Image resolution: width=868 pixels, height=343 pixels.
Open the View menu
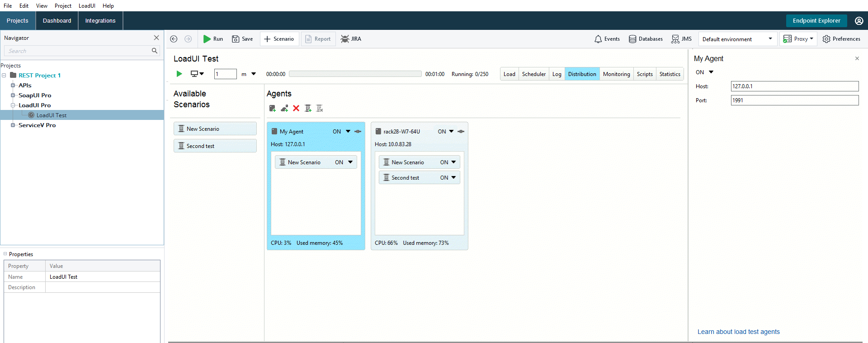click(42, 6)
